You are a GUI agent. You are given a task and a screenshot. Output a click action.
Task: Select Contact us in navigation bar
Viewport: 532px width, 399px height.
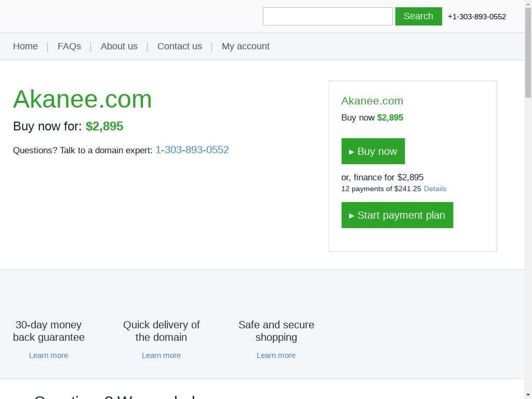(179, 46)
